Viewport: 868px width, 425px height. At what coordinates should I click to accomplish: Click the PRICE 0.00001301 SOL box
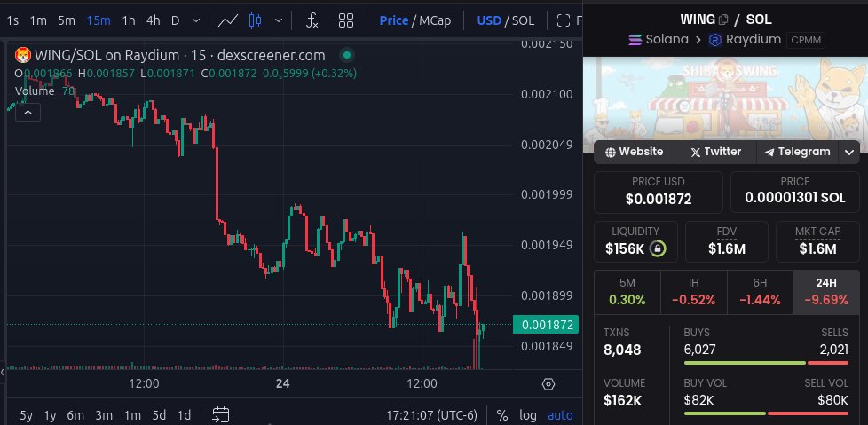(x=795, y=192)
